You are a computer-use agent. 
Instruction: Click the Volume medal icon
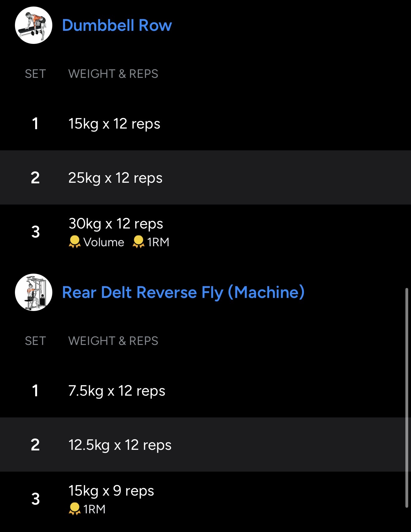click(75, 242)
